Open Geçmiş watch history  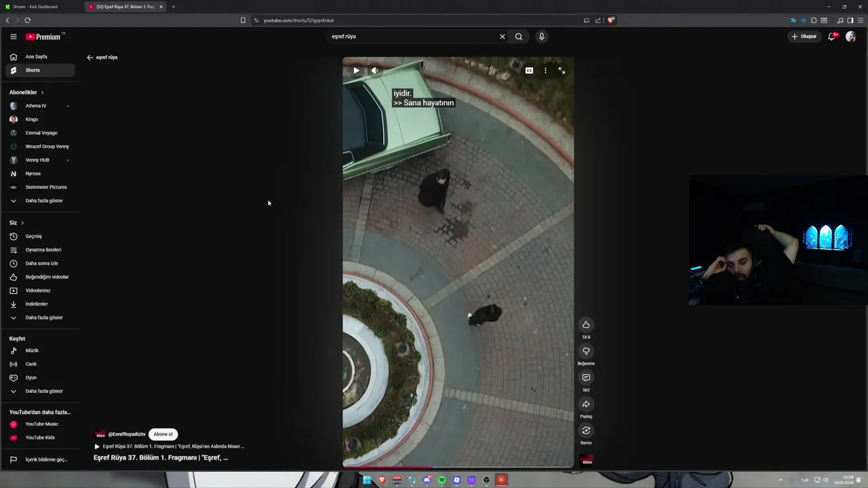tap(41, 237)
